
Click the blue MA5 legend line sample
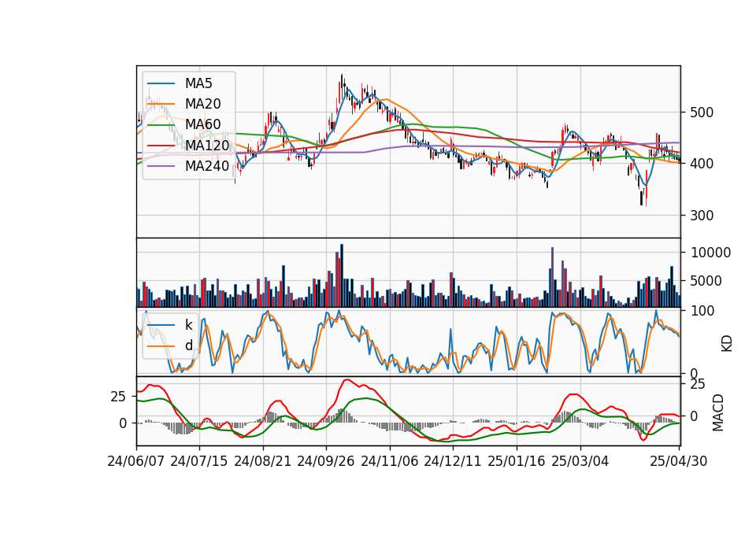click(161, 84)
